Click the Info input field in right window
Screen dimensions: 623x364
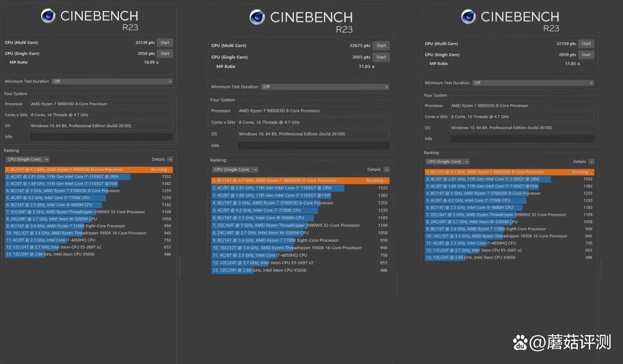tap(522, 138)
